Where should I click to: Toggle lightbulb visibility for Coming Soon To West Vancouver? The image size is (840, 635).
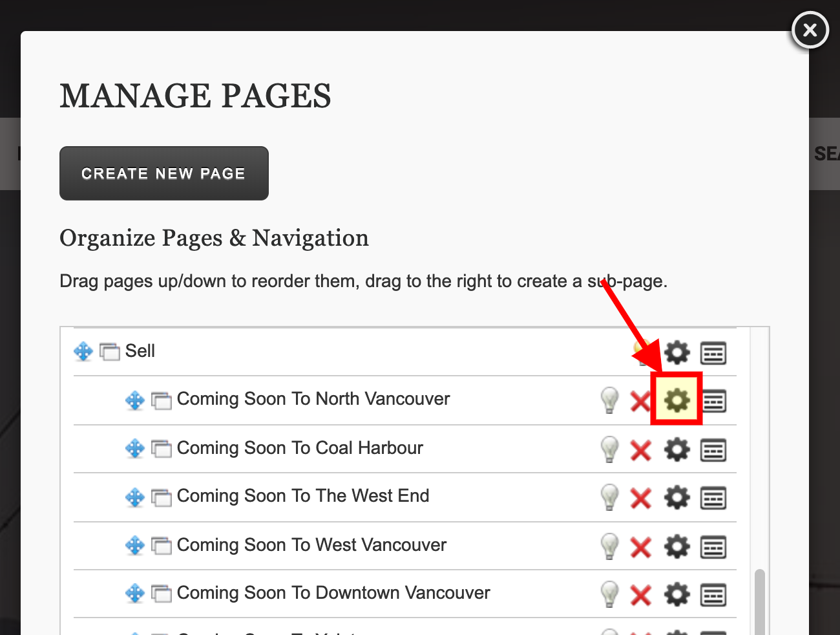[609, 546]
